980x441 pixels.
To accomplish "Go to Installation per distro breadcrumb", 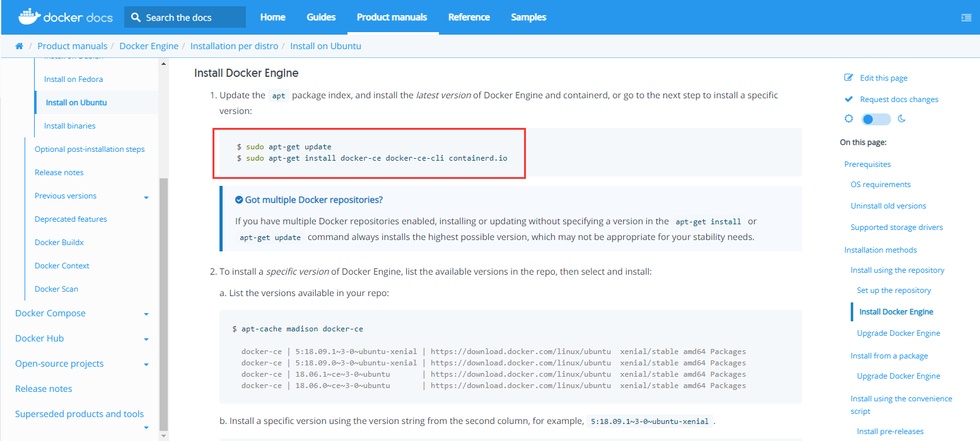I will [x=234, y=46].
